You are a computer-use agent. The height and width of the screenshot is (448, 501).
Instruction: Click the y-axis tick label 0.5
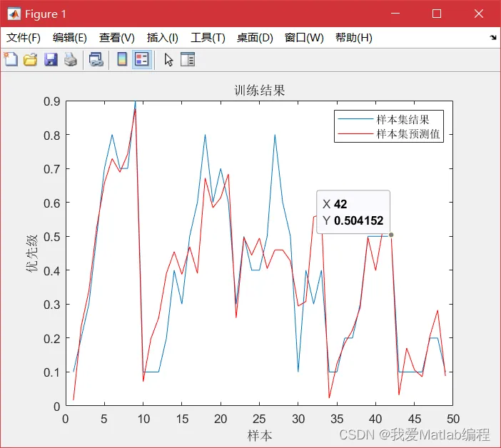click(x=52, y=237)
